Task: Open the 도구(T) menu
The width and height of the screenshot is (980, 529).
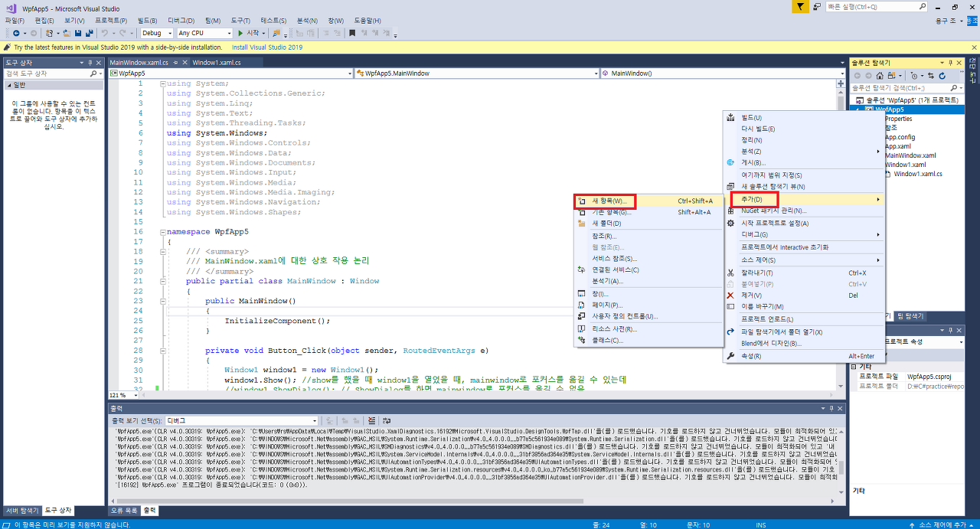Action: pos(240,20)
